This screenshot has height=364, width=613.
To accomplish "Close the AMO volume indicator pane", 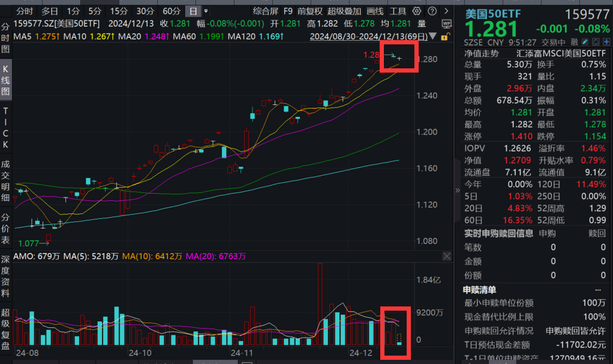I will point(447,257).
